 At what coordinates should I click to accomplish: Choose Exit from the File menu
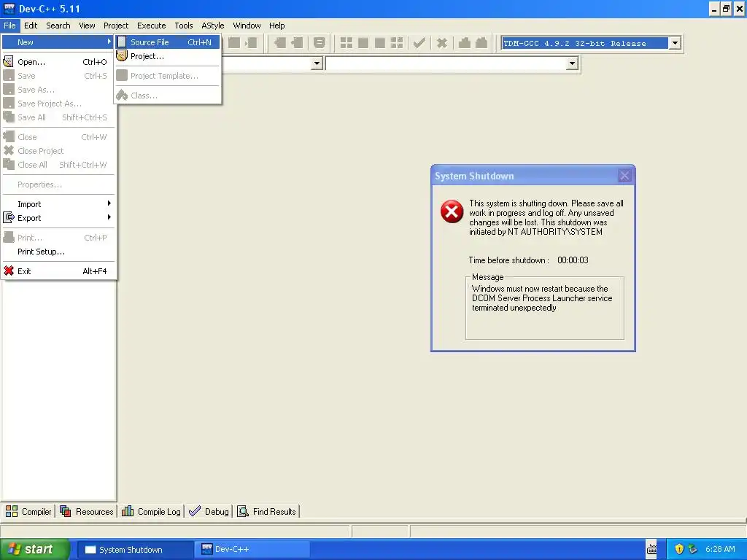58,271
